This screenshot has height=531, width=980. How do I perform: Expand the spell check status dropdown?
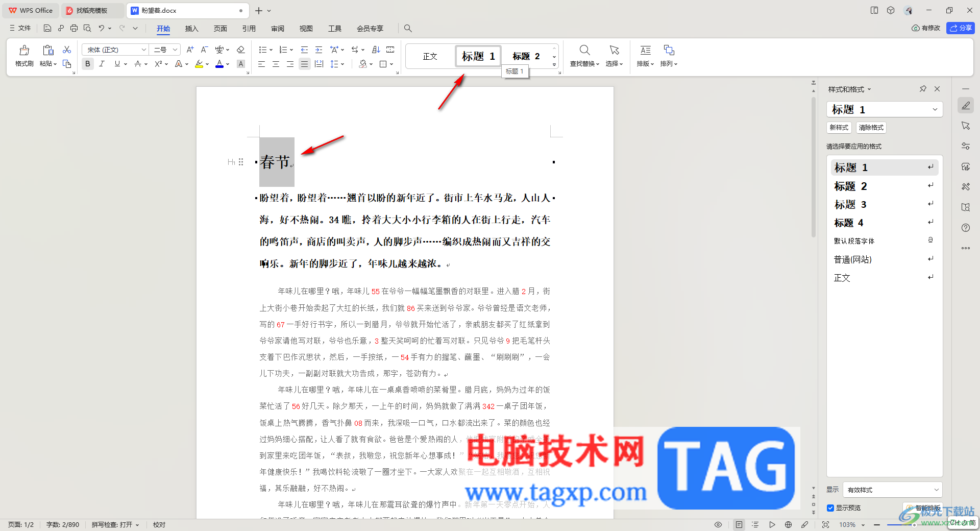click(137, 525)
